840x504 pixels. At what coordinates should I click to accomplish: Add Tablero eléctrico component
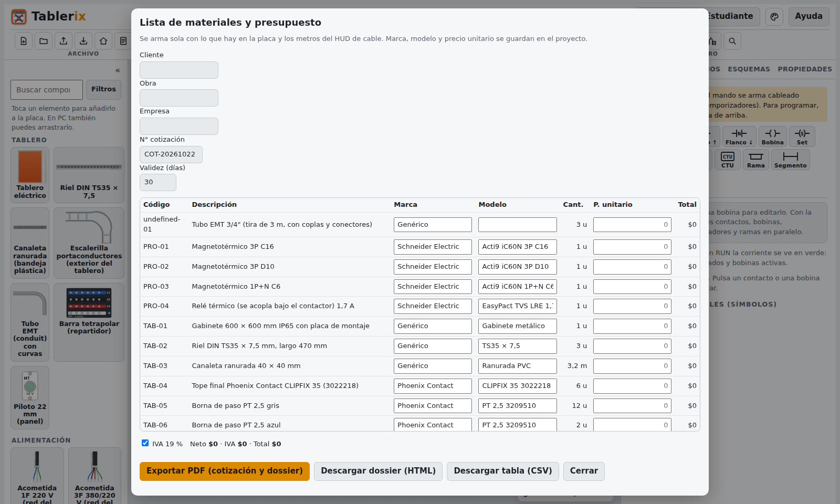pyautogui.click(x=30, y=175)
